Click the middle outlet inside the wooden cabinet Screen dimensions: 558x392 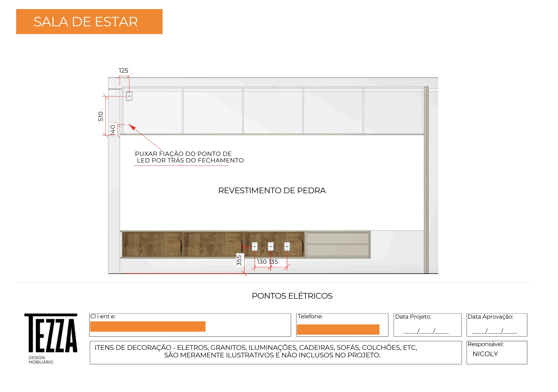point(271,246)
